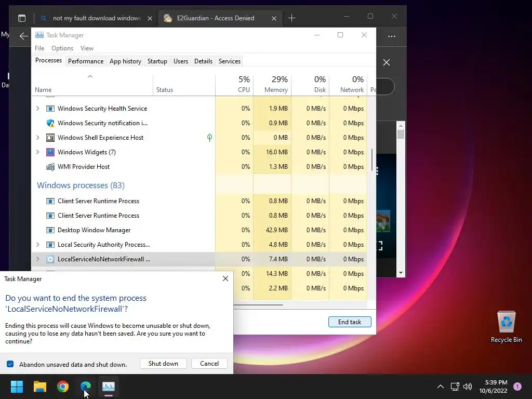Sort processes by Disk column
The image size is (532, 399).
click(310, 85)
